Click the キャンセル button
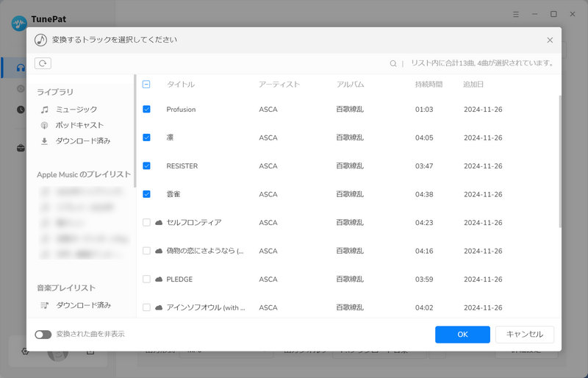This screenshot has height=378, width=588. (x=525, y=335)
